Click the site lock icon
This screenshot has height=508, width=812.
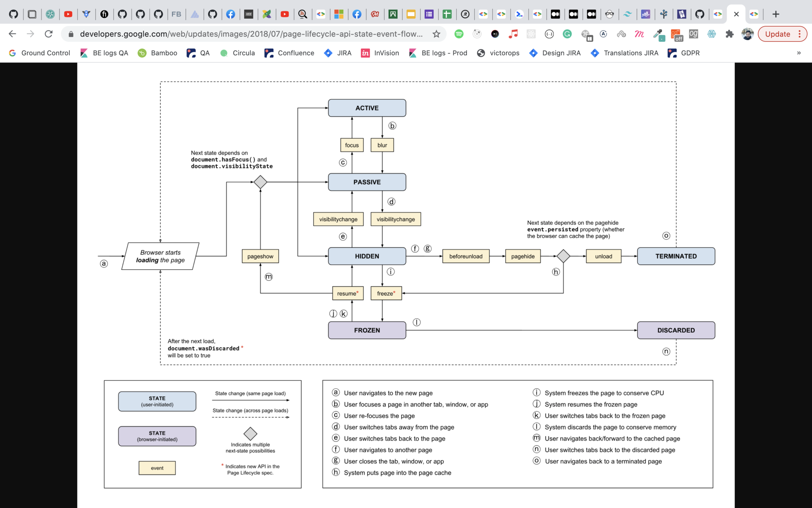point(71,34)
